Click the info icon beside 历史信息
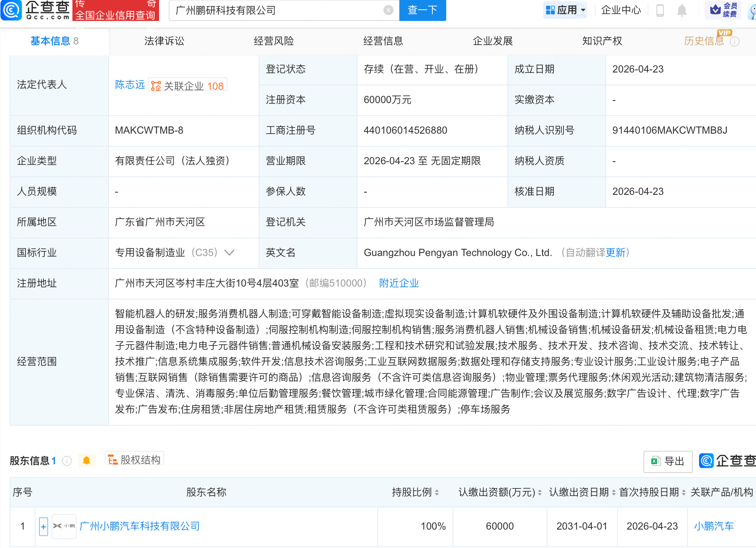Screen dimensions: 756x548 coord(735,41)
